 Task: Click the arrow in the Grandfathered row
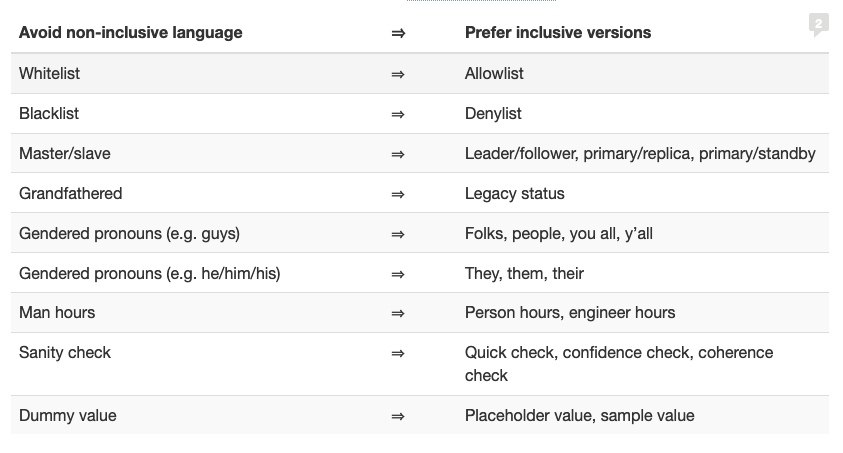(398, 194)
